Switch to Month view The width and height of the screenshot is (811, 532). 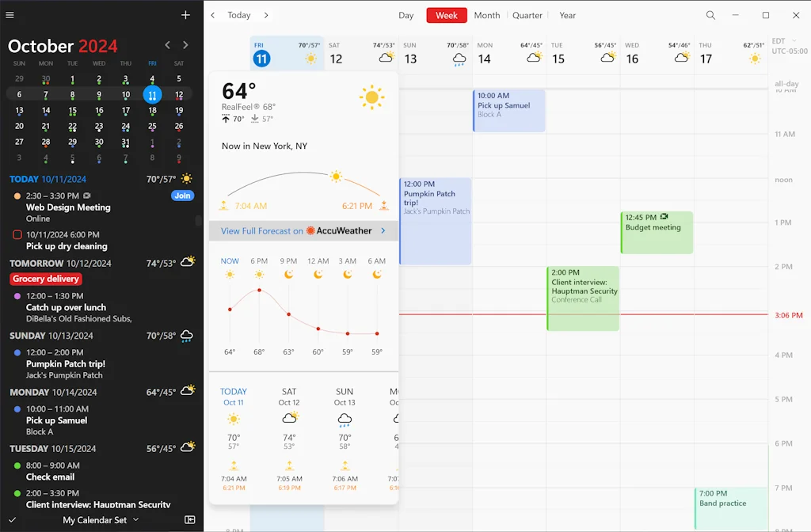tap(486, 15)
